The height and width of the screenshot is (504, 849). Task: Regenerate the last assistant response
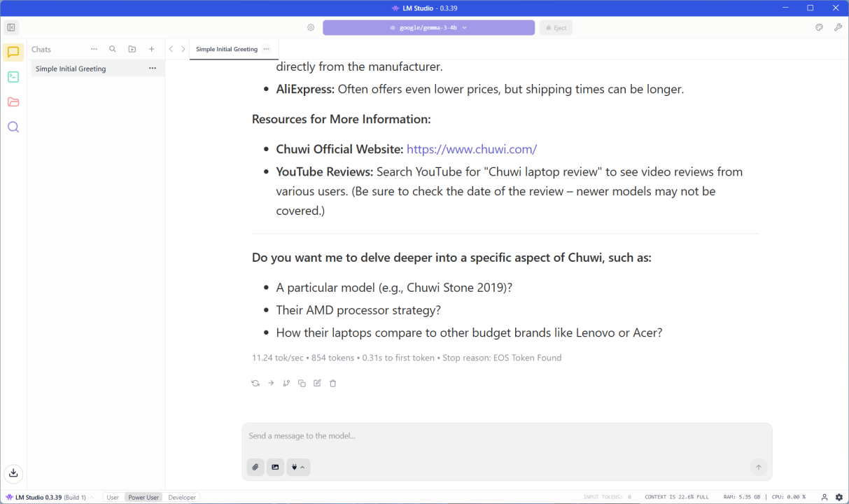pyautogui.click(x=255, y=383)
